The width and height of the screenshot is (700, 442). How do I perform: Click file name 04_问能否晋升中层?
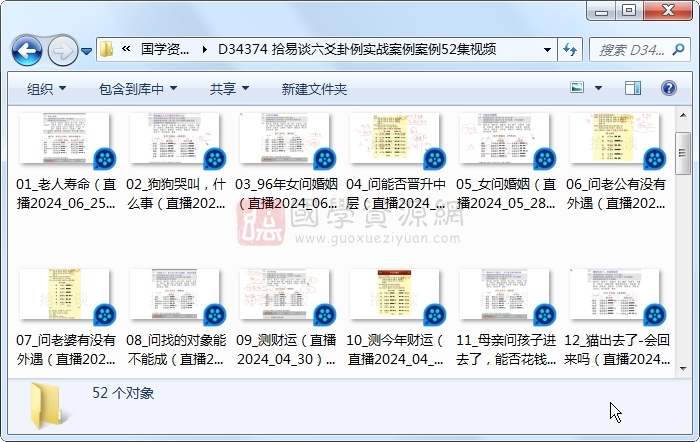click(396, 194)
